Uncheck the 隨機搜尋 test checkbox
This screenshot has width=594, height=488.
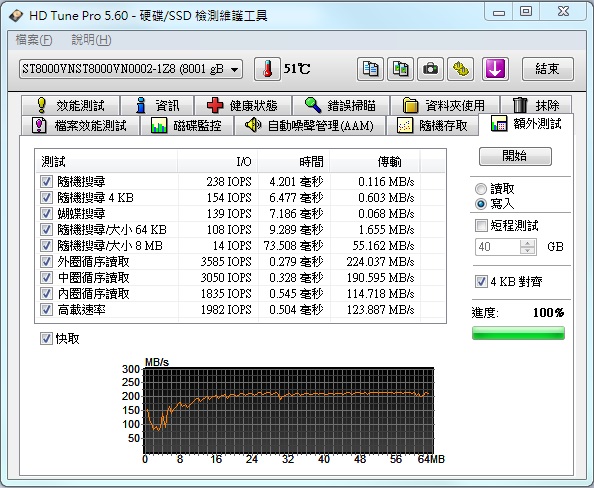click(x=46, y=181)
